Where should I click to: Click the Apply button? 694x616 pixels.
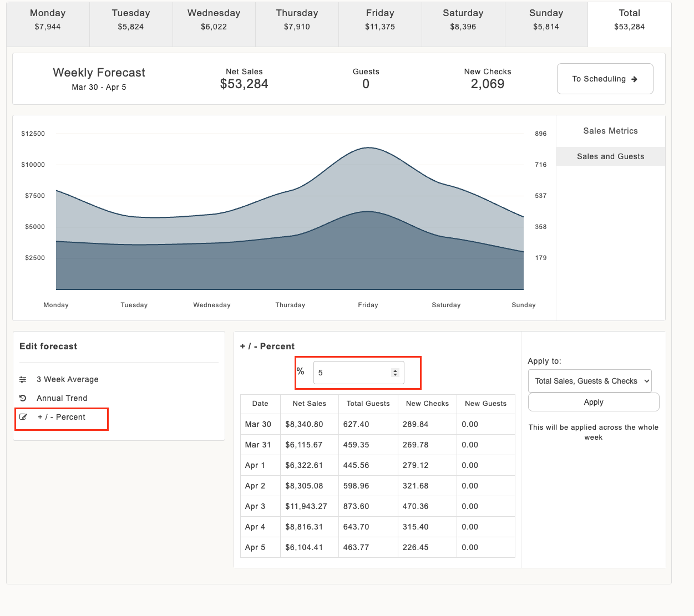[x=594, y=402]
